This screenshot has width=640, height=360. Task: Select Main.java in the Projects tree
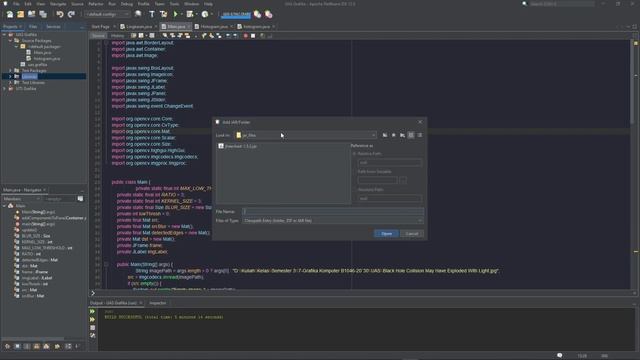pos(42,53)
